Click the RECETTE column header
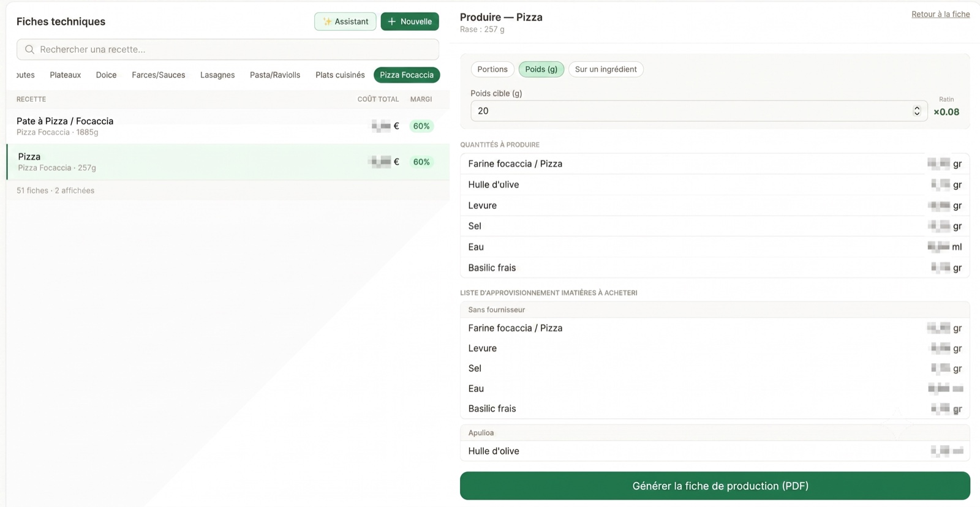This screenshot has width=980, height=507. point(31,99)
